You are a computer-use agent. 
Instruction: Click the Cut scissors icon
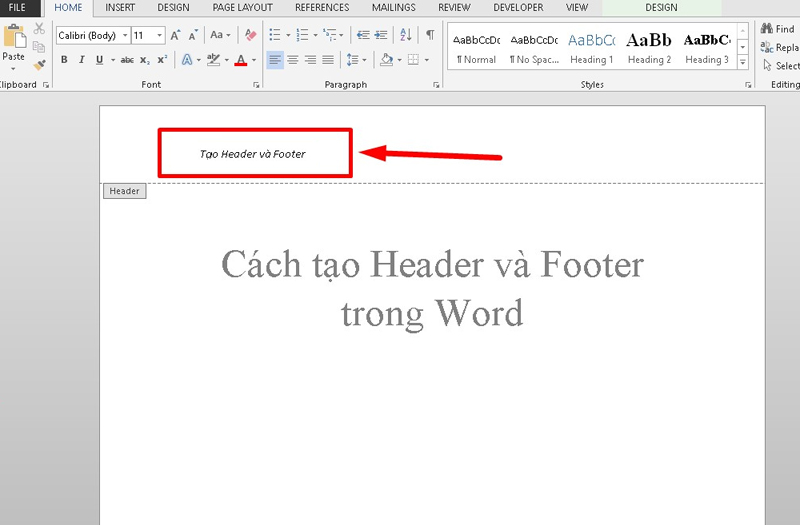39,29
